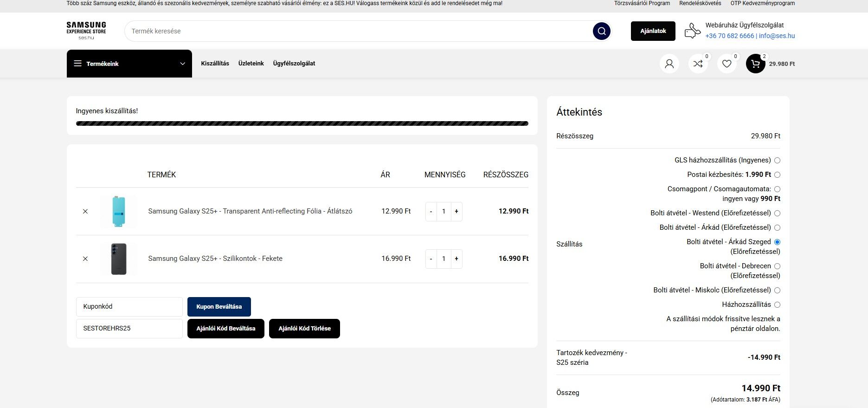Increase quantity of Szilikontok Fekete
This screenshot has width=868, height=408.
coord(457,259)
